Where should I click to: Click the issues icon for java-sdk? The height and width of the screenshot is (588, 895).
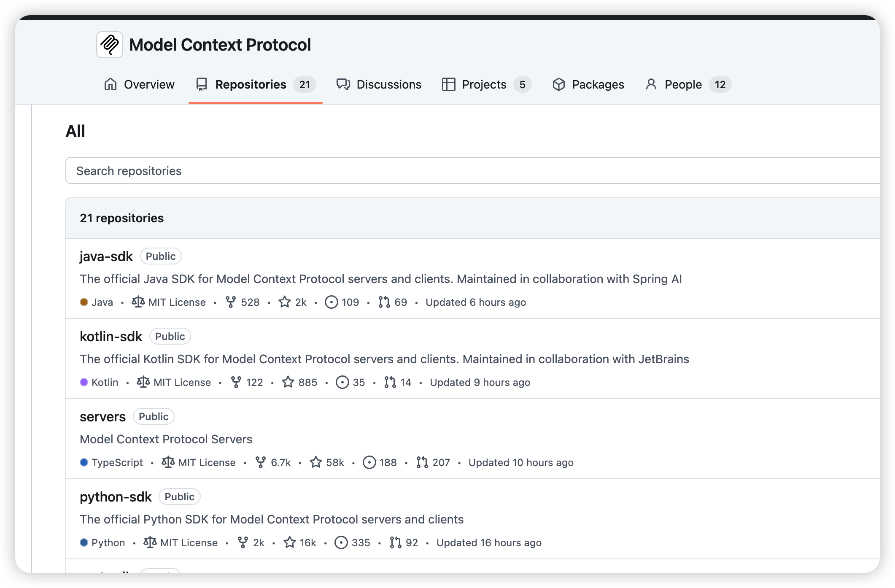332,302
